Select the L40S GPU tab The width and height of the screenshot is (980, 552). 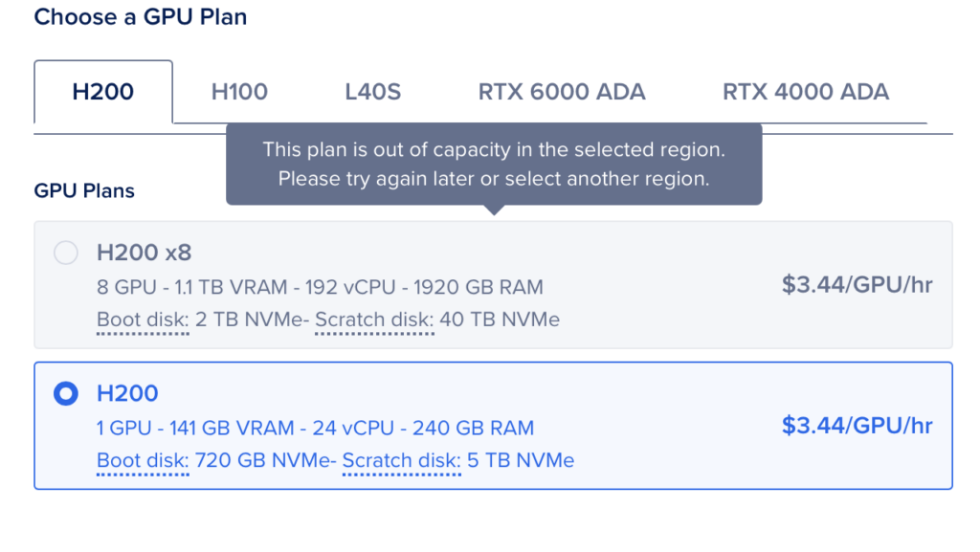click(x=373, y=92)
